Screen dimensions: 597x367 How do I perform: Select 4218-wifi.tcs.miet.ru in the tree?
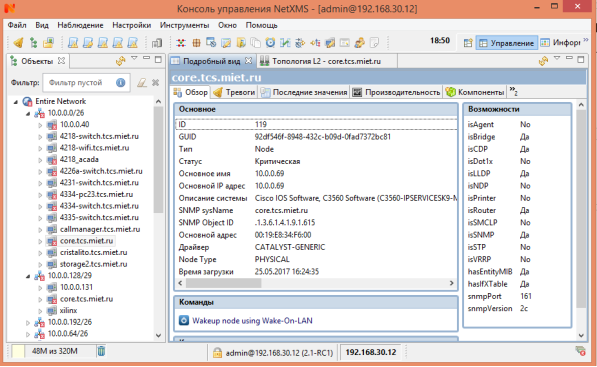pos(94,148)
